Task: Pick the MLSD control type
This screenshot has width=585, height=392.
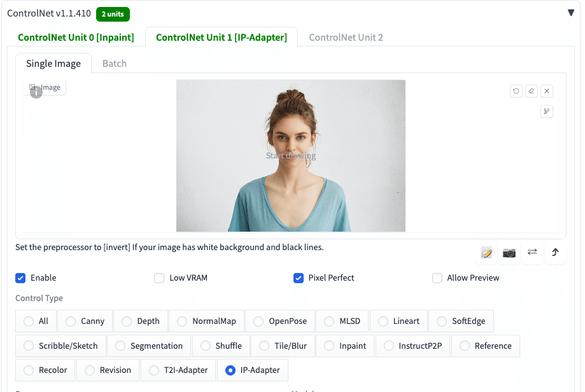Action: tap(342, 321)
